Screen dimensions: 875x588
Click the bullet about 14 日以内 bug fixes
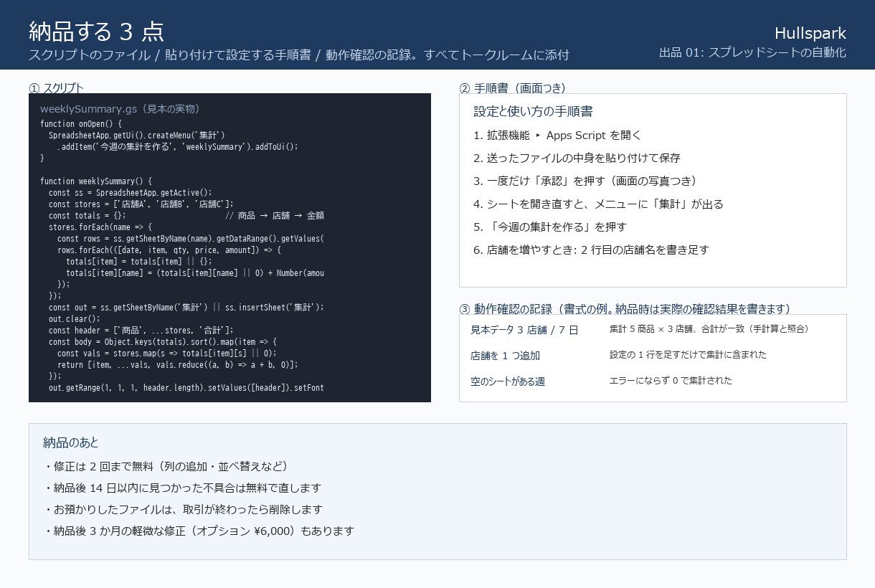(x=182, y=488)
